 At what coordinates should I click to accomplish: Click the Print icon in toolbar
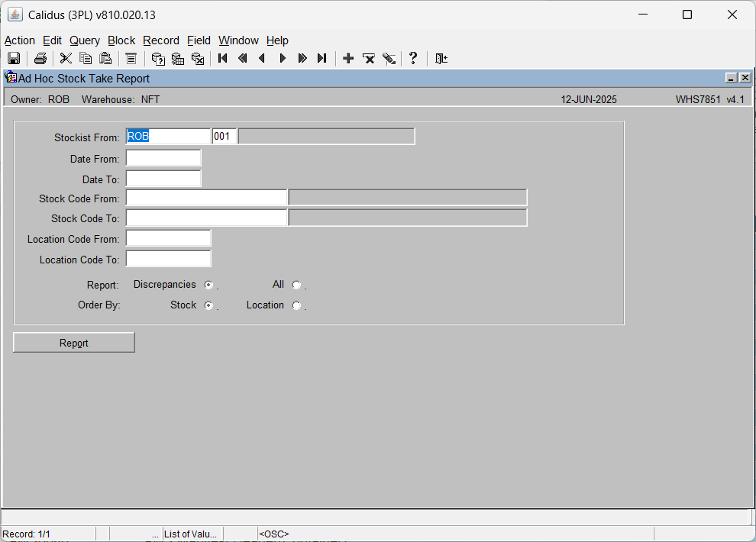[40, 58]
